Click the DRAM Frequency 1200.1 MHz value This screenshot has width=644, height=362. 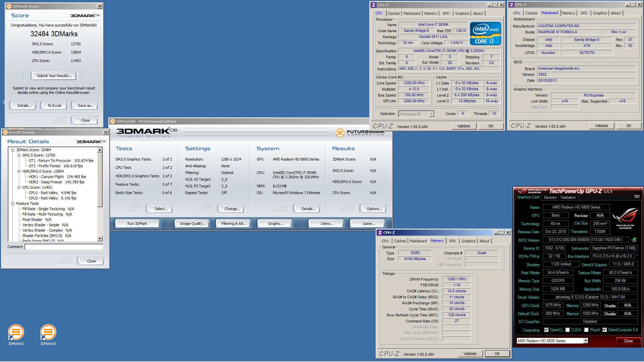(457, 279)
